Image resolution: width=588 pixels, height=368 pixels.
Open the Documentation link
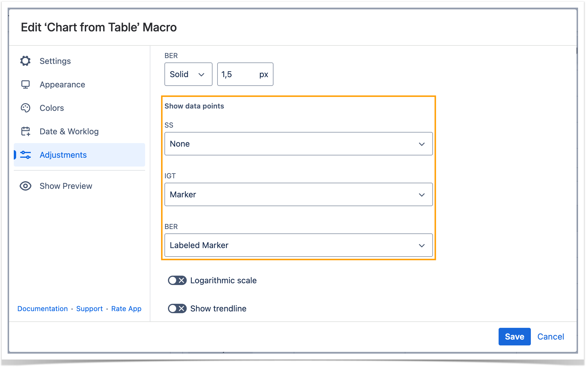coord(43,308)
